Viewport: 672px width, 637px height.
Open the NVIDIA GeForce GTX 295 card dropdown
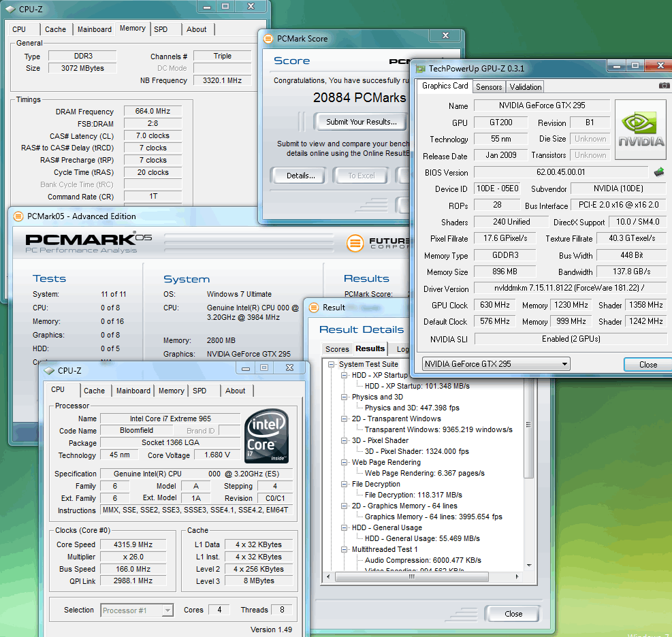point(496,364)
